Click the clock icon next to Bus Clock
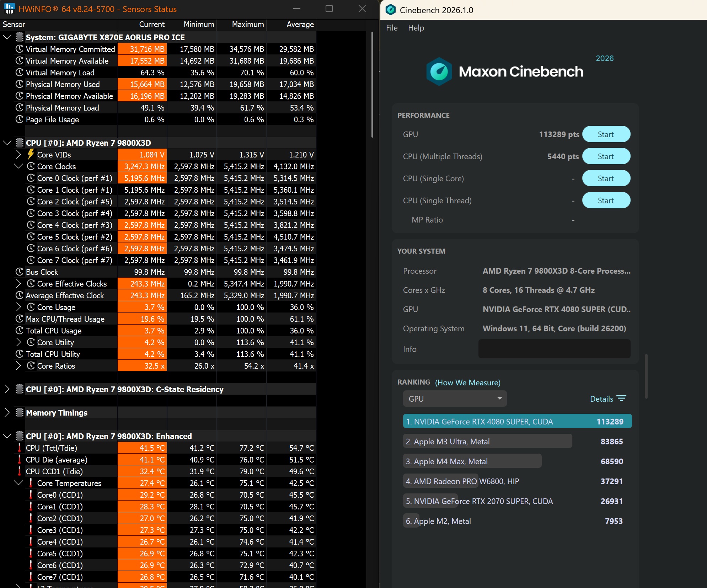Screen dimensions: 707x588 click(x=20, y=272)
